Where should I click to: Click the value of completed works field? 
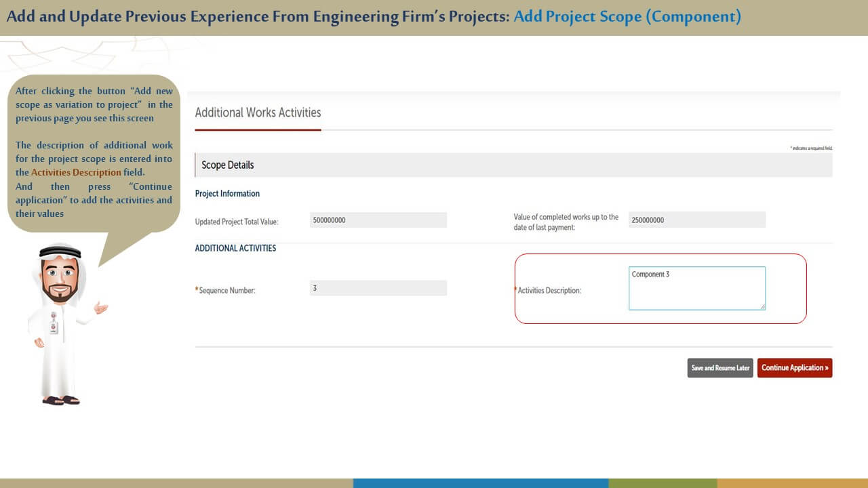[x=696, y=220]
